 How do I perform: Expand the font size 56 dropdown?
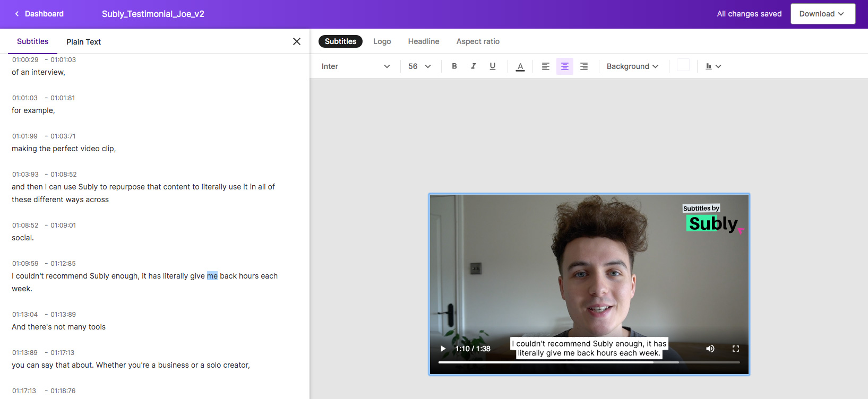pyautogui.click(x=419, y=66)
